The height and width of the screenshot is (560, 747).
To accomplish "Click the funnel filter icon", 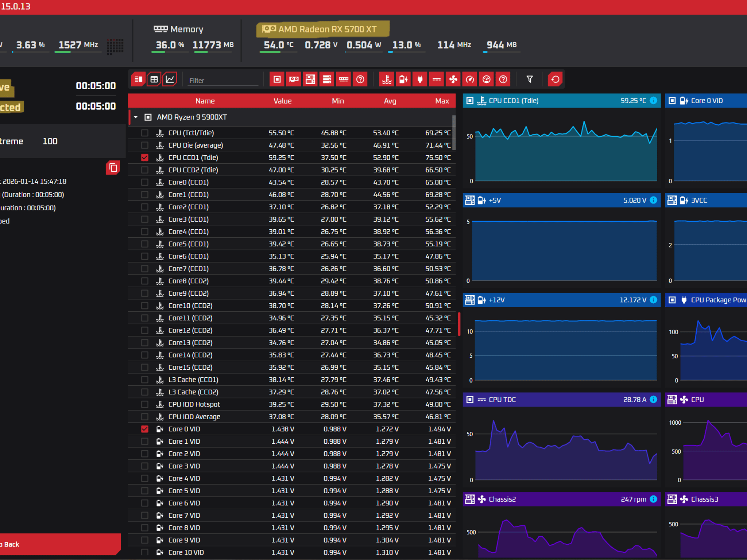I will 530,79.
